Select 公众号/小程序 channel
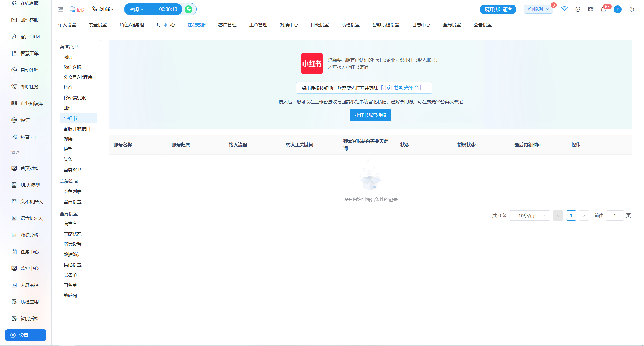The height and width of the screenshot is (346, 644). click(78, 77)
